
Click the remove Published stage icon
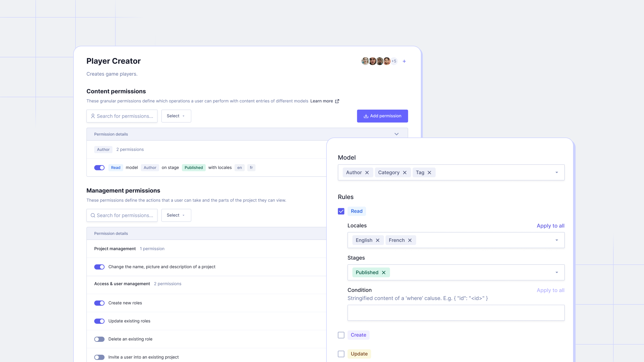coord(384,272)
